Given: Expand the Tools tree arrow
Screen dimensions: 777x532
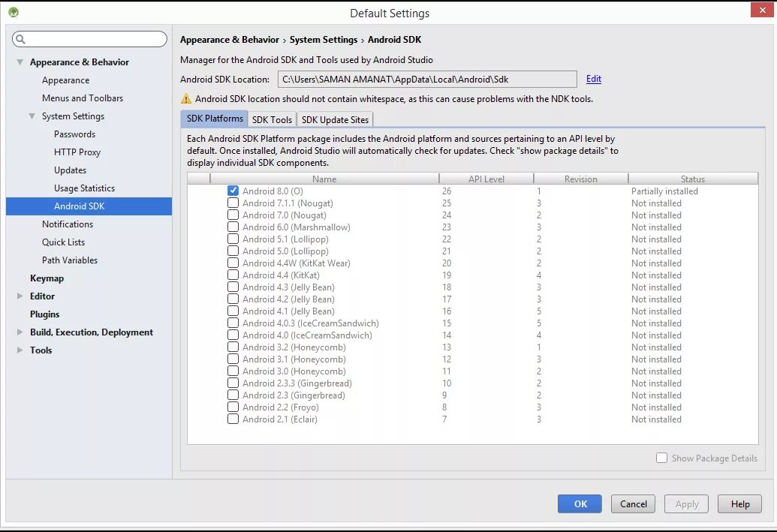Looking at the screenshot, I should [x=20, y=350].
